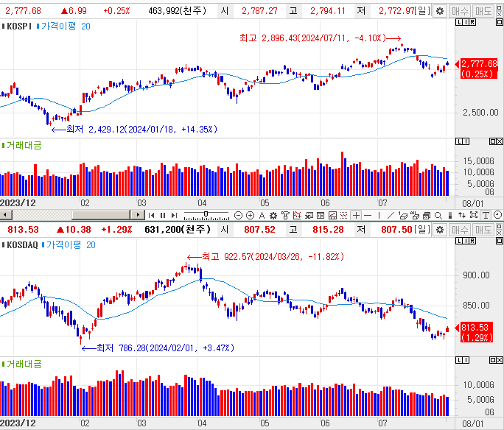The height and width of the screenshot is (430, 504).
Task: Zoom in chart with the plus circle icon
Action: 250,215
